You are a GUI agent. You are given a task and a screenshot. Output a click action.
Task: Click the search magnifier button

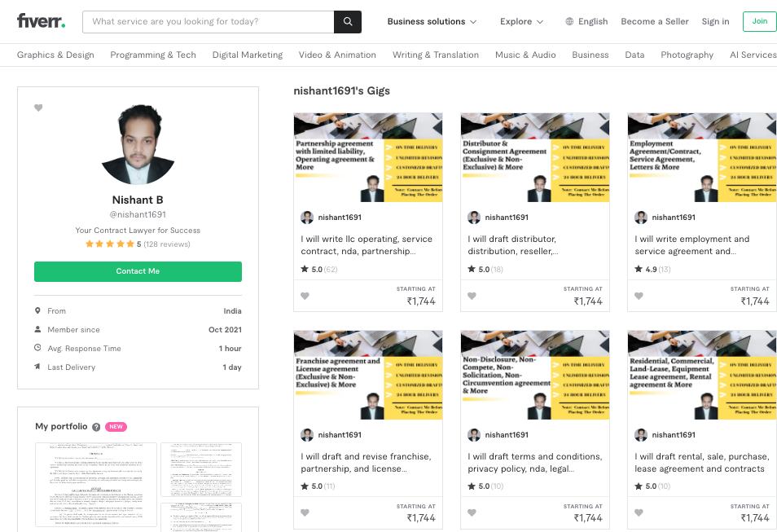(x=348, y=22)
